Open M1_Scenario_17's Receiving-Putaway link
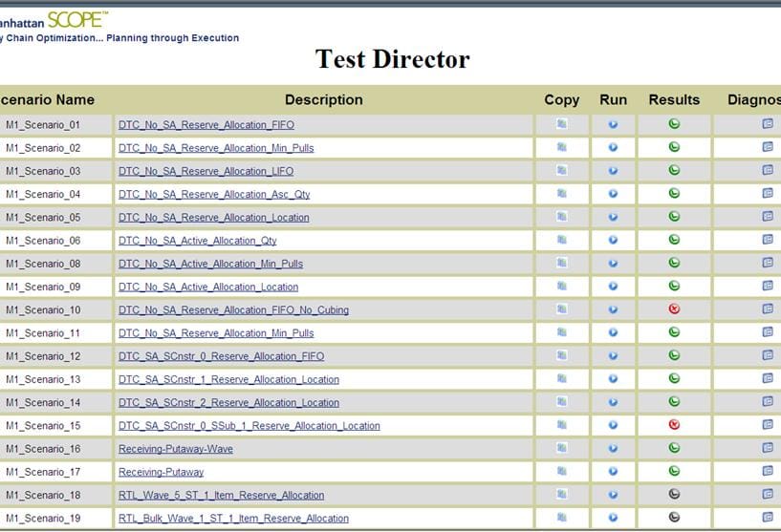 [x=161, y=472]
